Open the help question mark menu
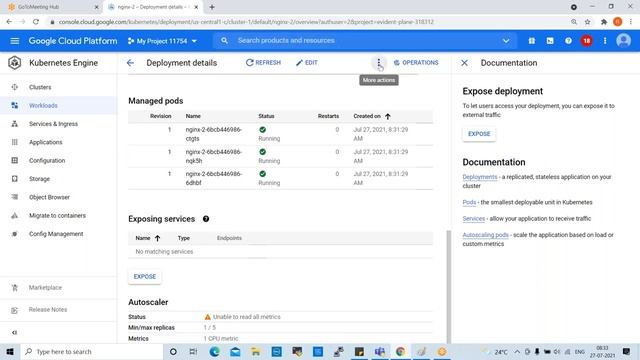Screen dimensions: 640x360 [x=568, y=41]
